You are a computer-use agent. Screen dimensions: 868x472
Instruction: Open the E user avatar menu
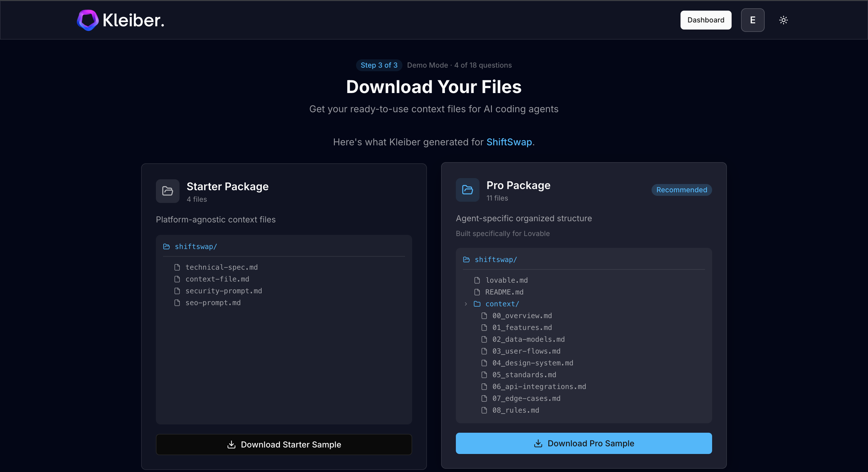pos(753,20)
